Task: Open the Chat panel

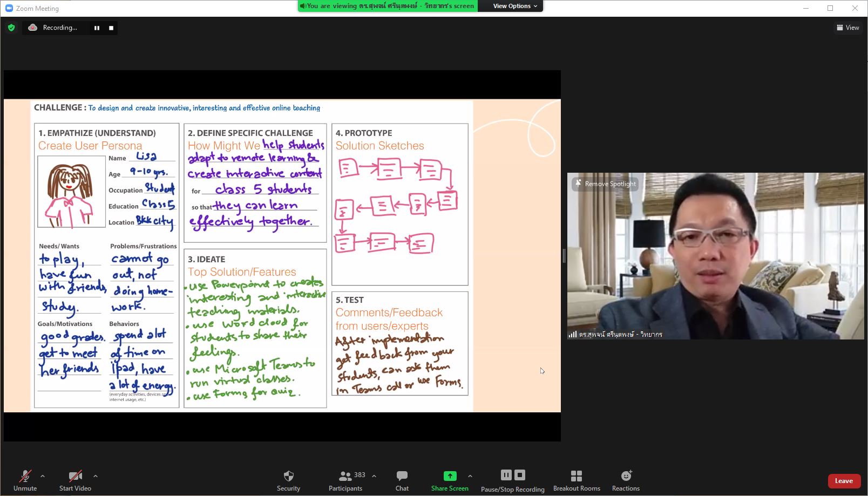Action: point(402,480)
